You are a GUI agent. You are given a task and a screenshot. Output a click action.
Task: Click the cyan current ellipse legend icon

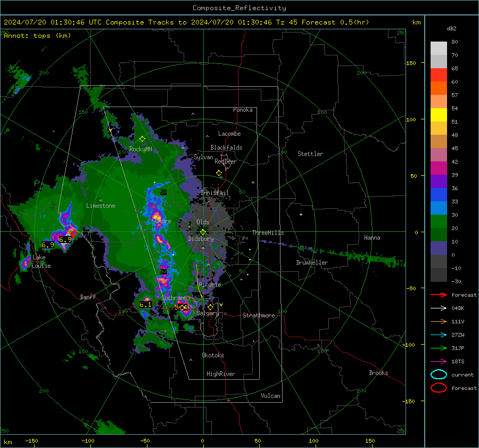tap(439, 374)
